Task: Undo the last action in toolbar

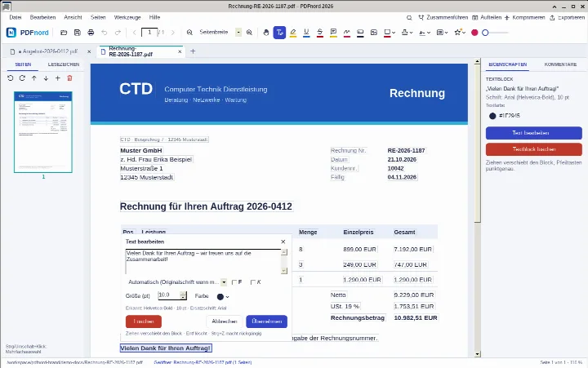Action: 105,33
